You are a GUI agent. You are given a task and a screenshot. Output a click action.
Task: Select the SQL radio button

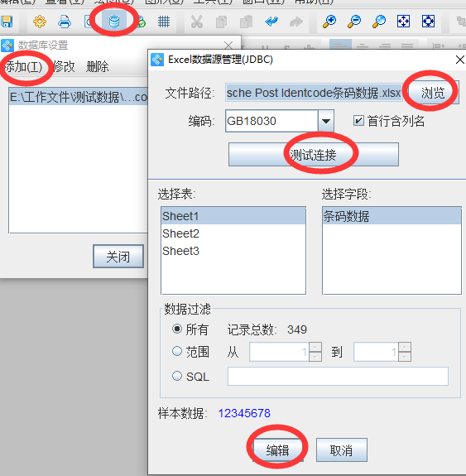177,377
